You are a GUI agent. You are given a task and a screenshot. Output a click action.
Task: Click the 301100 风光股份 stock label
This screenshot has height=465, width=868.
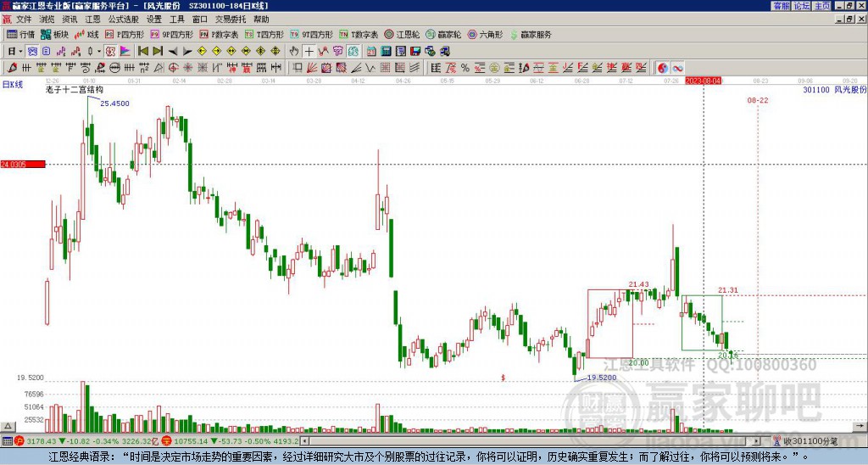click(834, 89)
